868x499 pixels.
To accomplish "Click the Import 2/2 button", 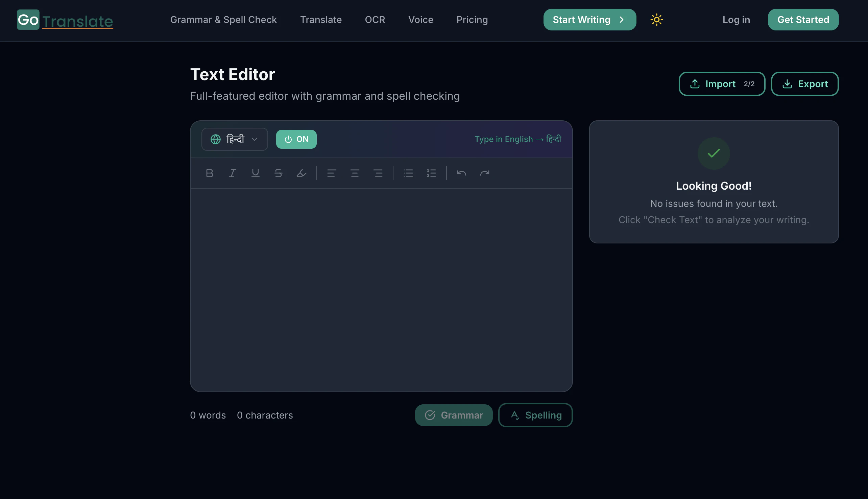I will click(721, 84).
